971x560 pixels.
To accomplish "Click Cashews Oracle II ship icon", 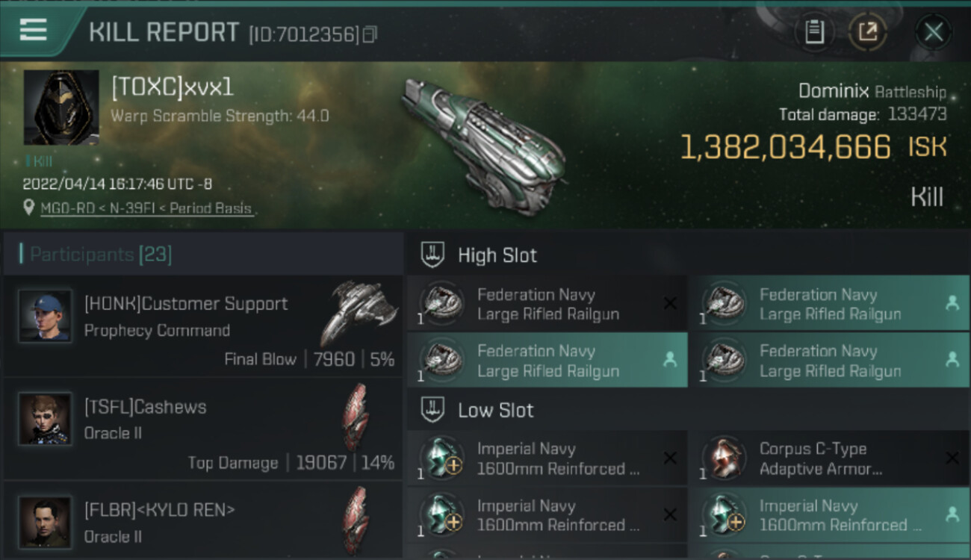I will pos(356,417).
